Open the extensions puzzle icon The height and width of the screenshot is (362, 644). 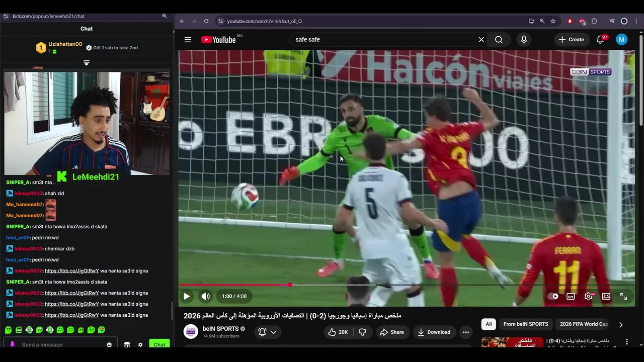(x=594, y=21)
